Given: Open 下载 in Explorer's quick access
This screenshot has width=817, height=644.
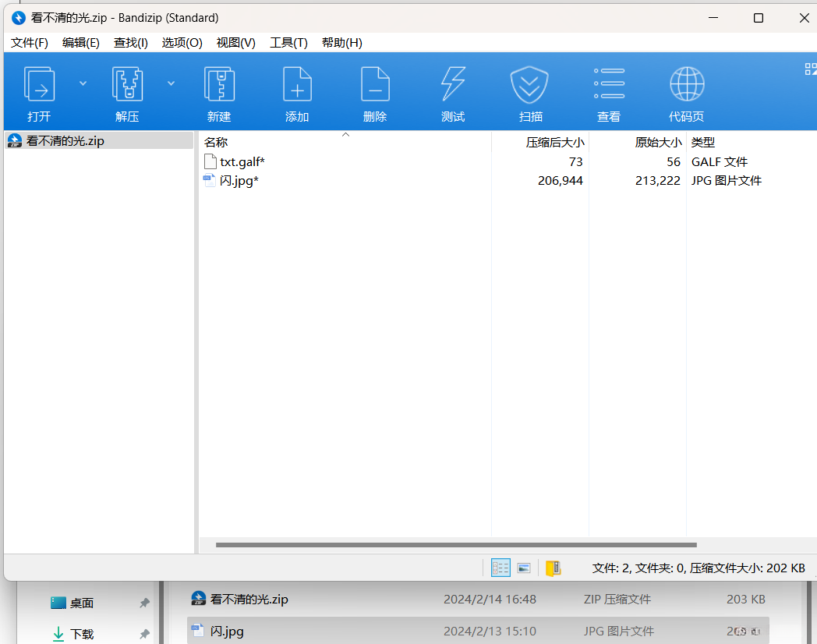Looking at the screenshot, I should click(x=82, y=634).
